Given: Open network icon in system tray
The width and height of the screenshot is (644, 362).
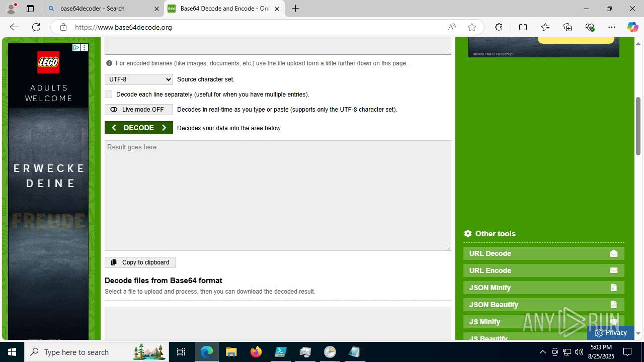Looking at the screenshot, I should 567,352.
